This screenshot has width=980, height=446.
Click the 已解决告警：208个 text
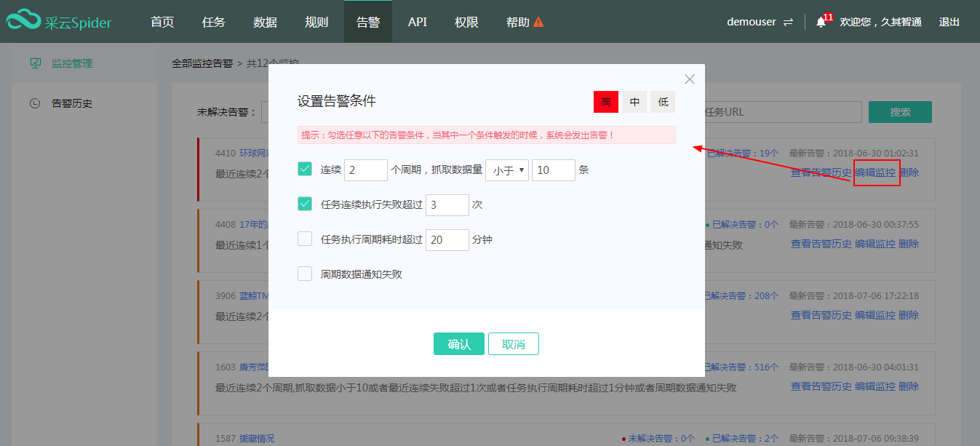tap(741, 296)
